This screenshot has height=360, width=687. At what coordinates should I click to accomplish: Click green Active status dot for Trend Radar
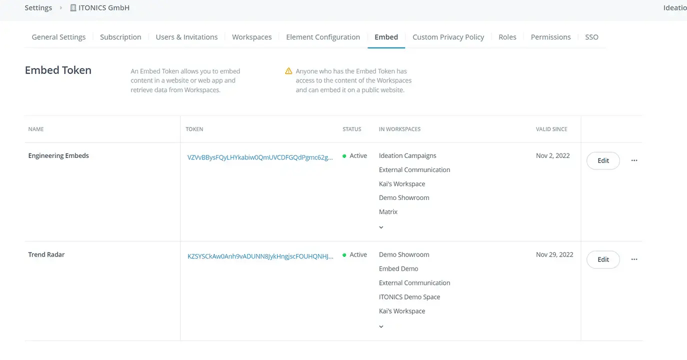(344, 255)
